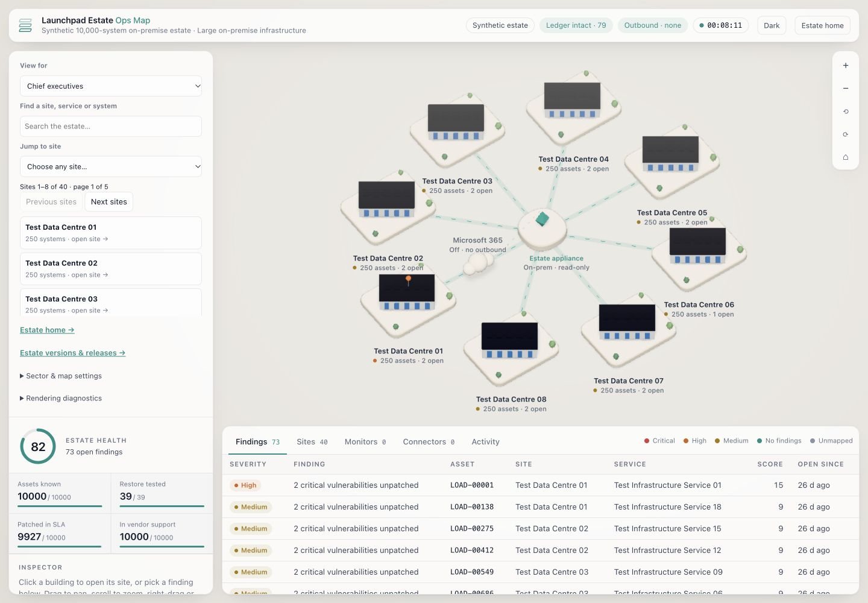Screen dimensions: 868x603
Task: Switch to the Sites tab
Action: coord(312,441)
